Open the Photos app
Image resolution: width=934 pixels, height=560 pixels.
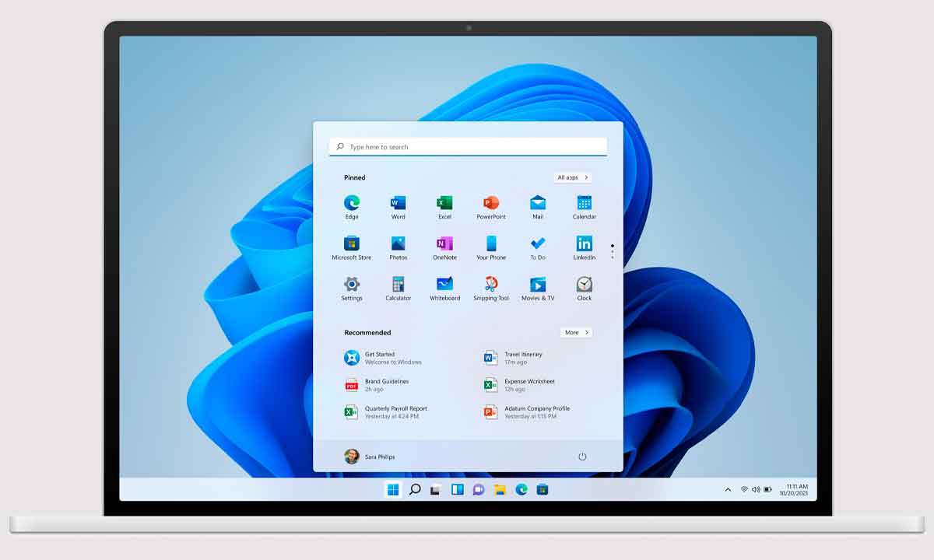click(x=398, y=245)
